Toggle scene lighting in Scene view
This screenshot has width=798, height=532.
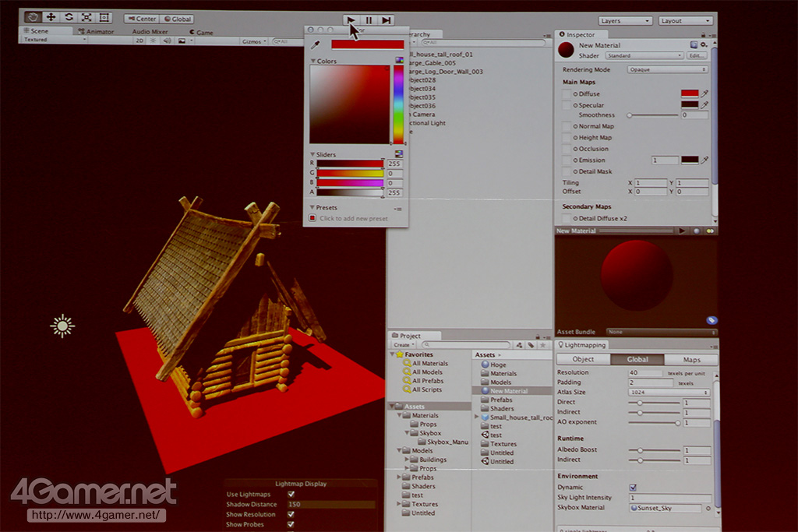[153, 41]
